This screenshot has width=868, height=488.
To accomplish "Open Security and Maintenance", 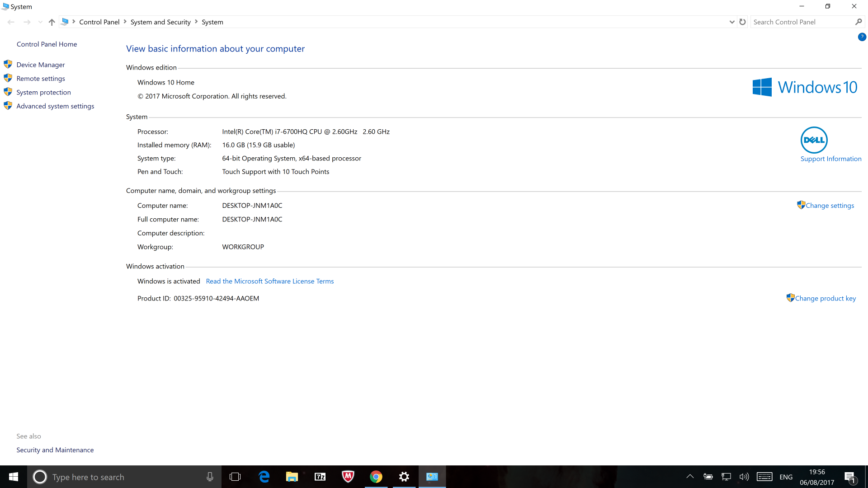I will 55,450.
